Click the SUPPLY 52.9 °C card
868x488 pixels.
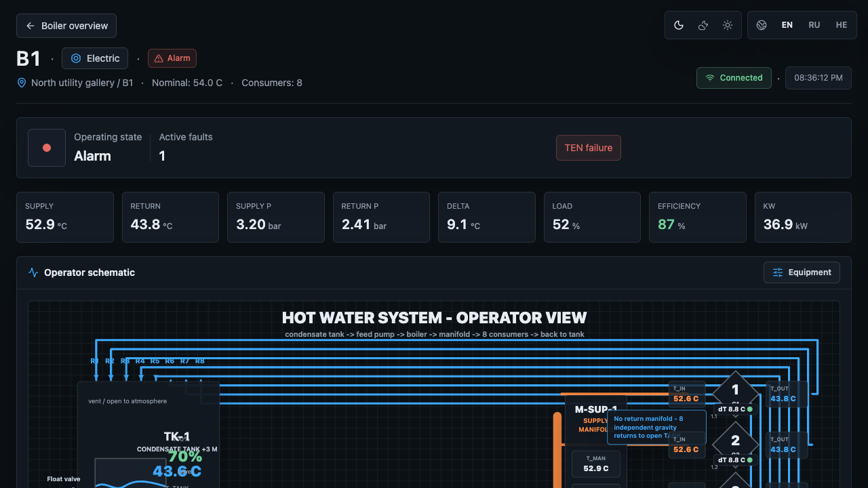[x=65, y=217]
